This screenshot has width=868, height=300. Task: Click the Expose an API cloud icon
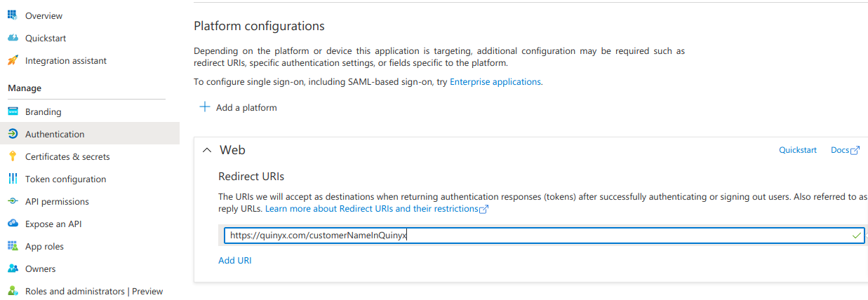click(x=12, y=224)
